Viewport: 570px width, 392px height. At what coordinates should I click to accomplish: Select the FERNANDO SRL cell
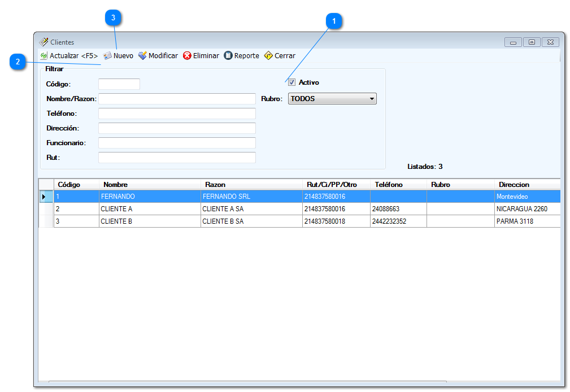point(251,197)
